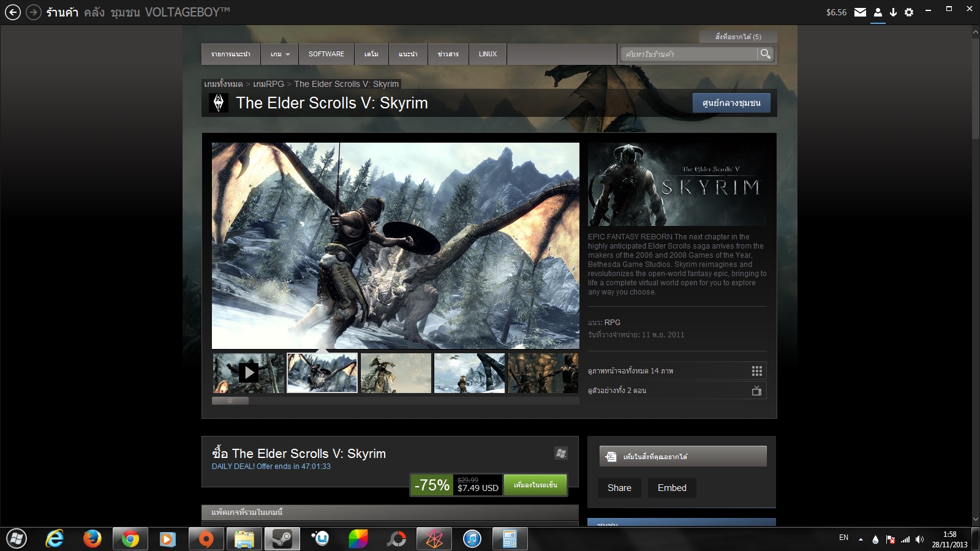The height and width of the screenshot is (551, 980).
Task: Click the Windows platform icon
Action: coord(560,453)
